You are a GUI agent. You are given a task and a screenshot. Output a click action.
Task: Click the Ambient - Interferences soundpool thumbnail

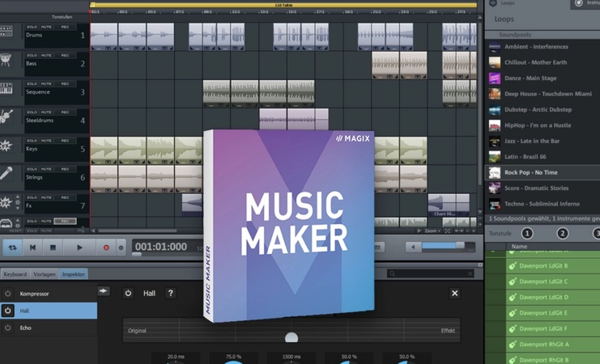pyautogui.click(x=495, y=47)
